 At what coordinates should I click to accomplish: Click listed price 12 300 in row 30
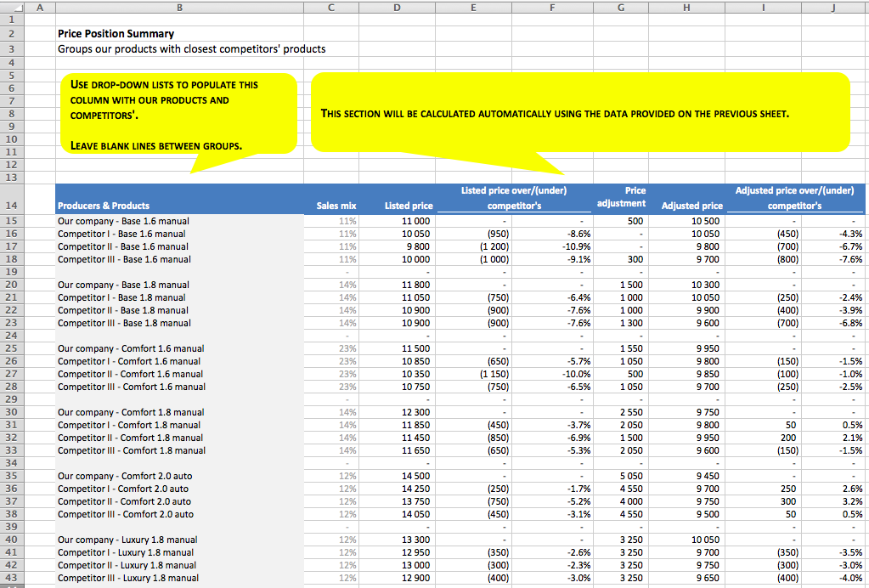pyautogui.click(x=415, y=412)
